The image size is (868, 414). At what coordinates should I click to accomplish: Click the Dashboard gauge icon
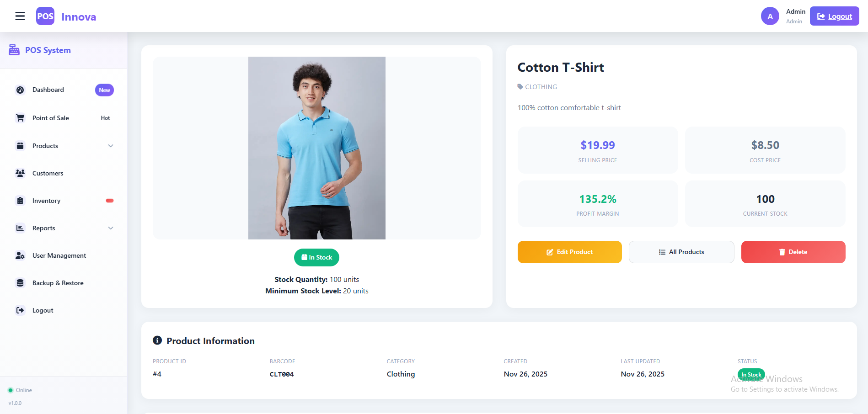pos(20,90)
